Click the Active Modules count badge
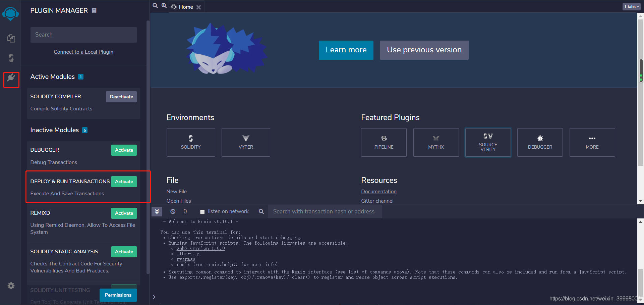The width and height of the screenshot is (644, 305). pyautogui.click(x=81, y=77)
